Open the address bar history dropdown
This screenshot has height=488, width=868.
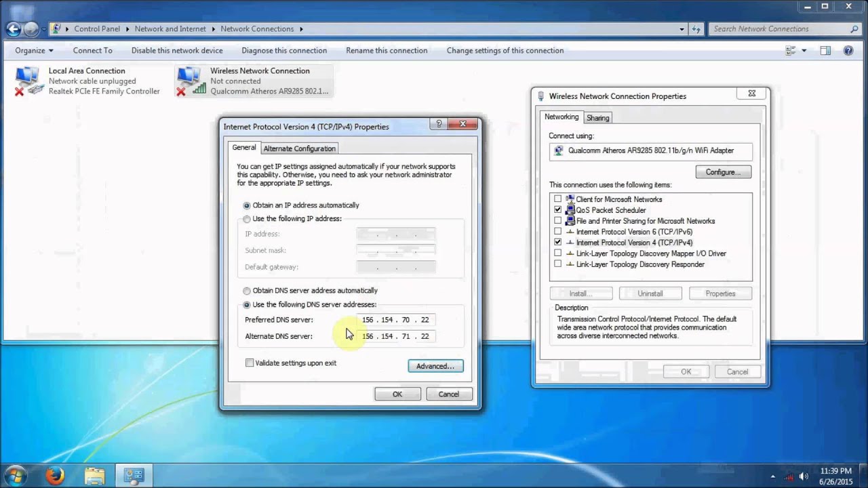[682, 29]
